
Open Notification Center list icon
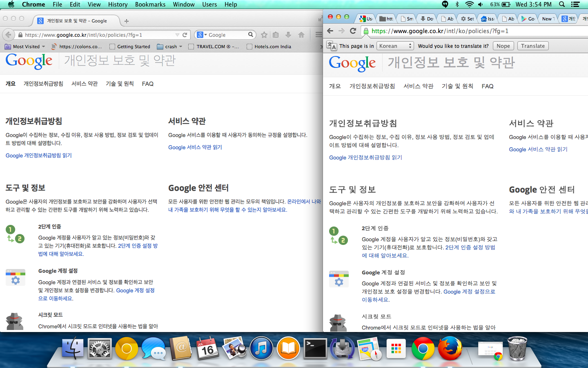coord(575,4)
